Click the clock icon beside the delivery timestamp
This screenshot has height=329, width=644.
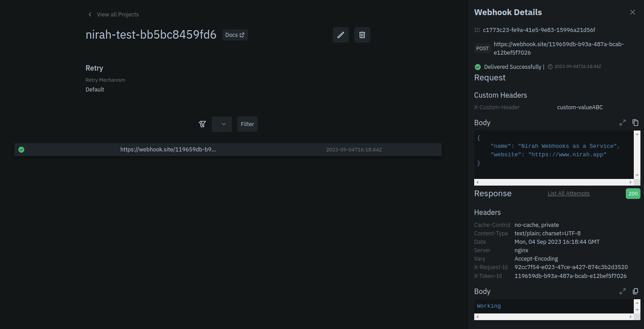[x=550, y=66]
